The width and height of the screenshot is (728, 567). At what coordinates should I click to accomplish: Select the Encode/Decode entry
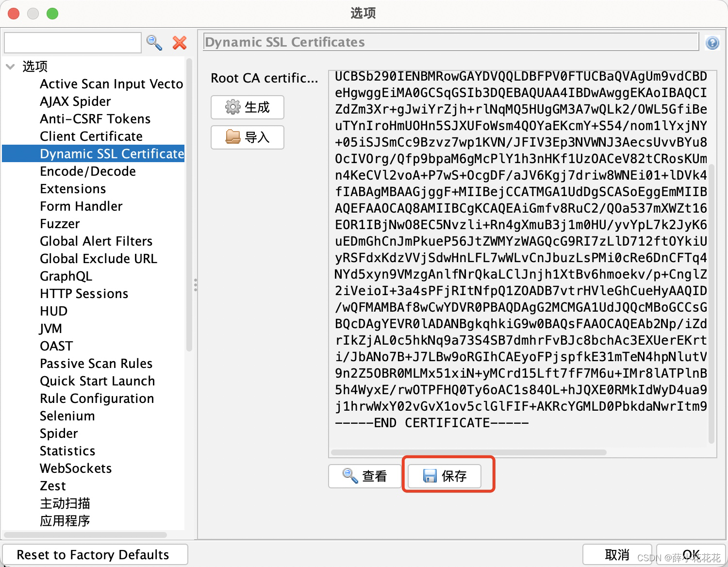point(88,171)
